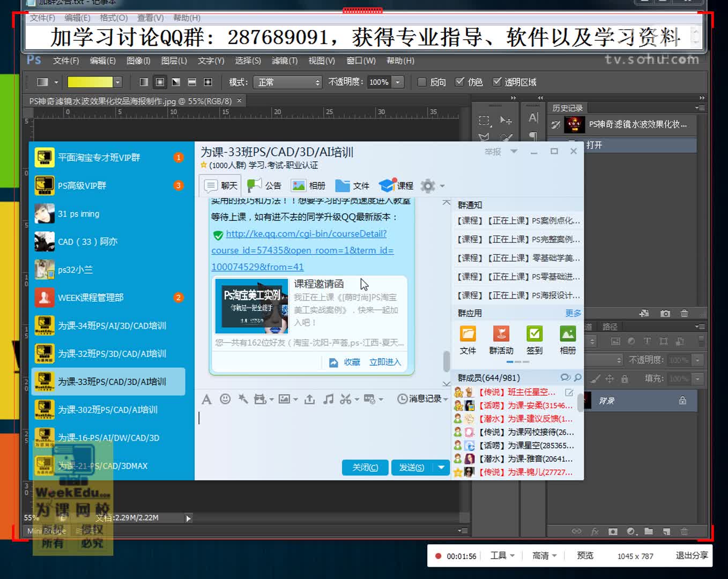Click the music note icon in chat toolbar
Image resolution: width=728 pixels, height=579 pixels.
pyautogui.click(x=328, y=399)
